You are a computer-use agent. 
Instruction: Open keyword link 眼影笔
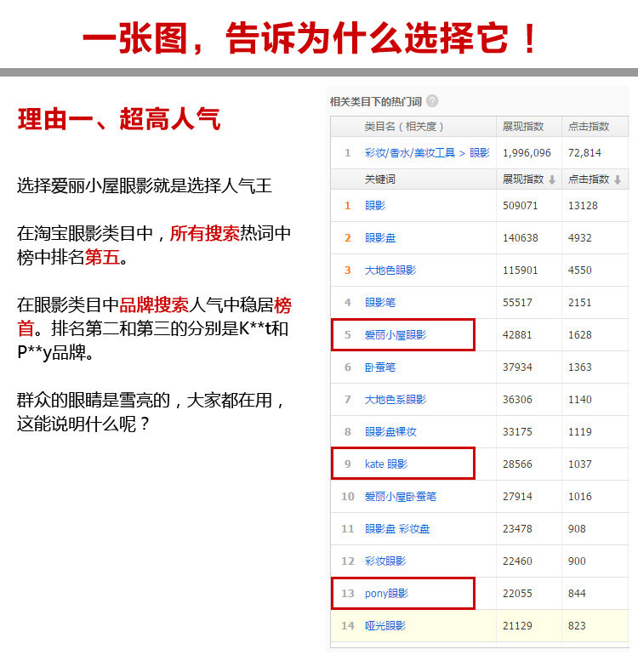380,303
